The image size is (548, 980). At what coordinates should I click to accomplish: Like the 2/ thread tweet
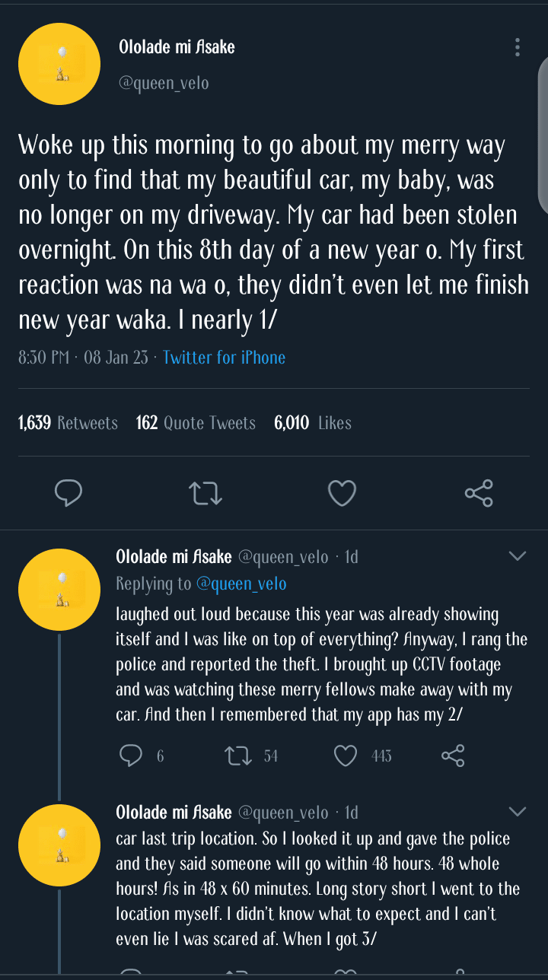pos(346,756)
